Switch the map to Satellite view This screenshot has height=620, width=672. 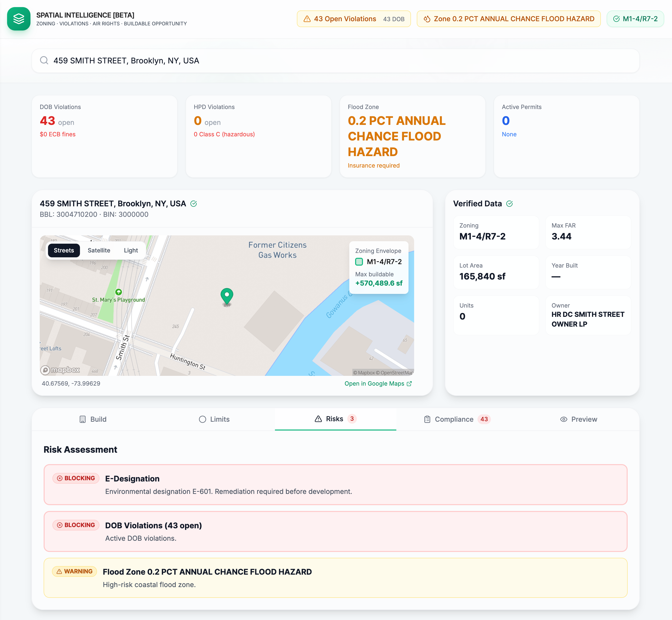click(99, 250)
